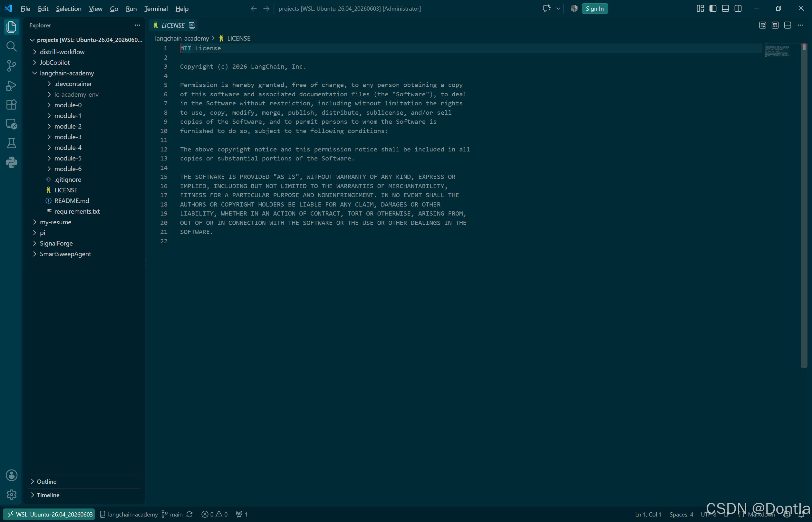
Task: Open the Explorer view in the activity bar
Action: [12, 27]
